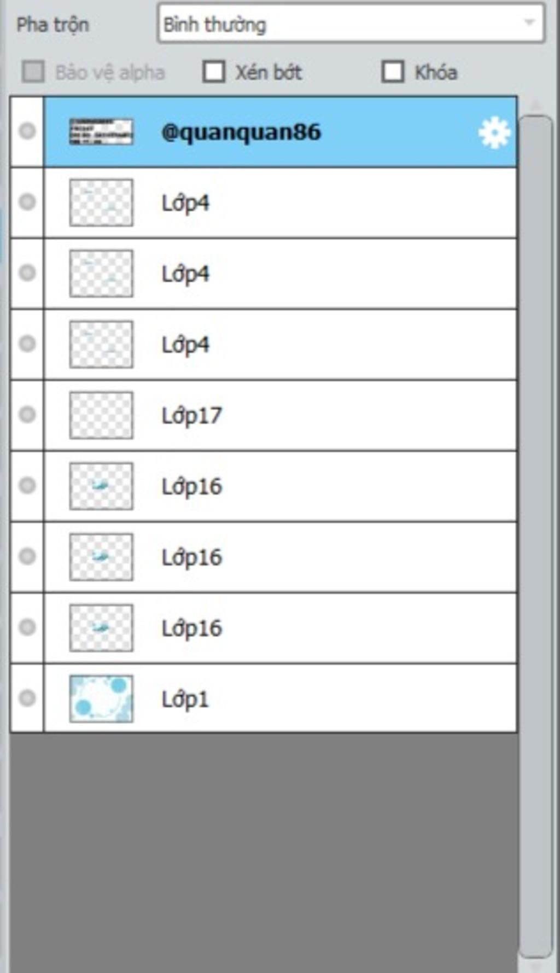Select the Lớp1 layer name
Viewport: 560px width, 973px height.
tap(185, 699)
